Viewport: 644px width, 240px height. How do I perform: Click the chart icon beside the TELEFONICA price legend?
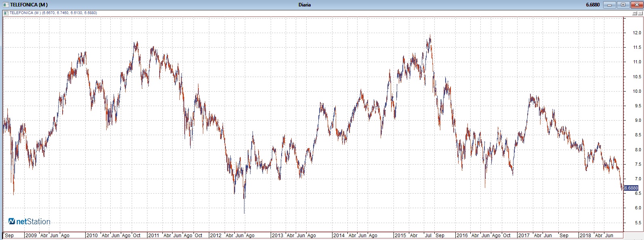(x=5, y=13)
